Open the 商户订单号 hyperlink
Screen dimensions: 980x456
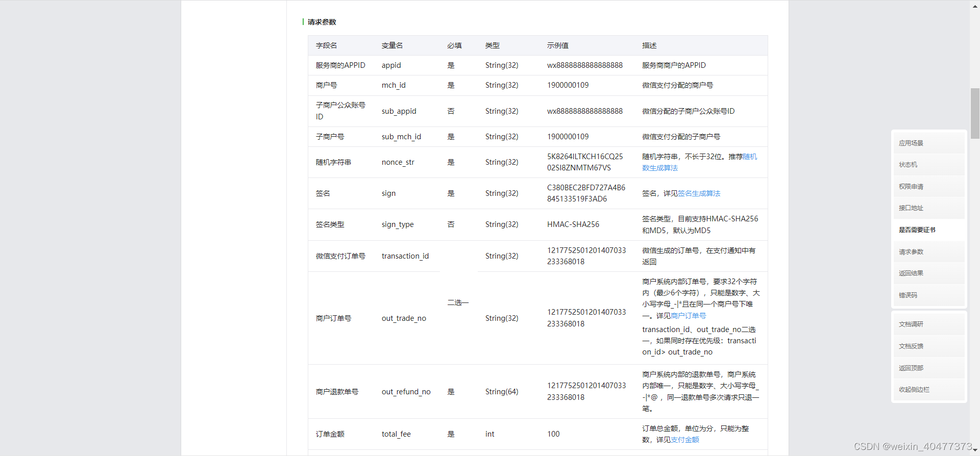pyautogui.click(x=688, y=316)
